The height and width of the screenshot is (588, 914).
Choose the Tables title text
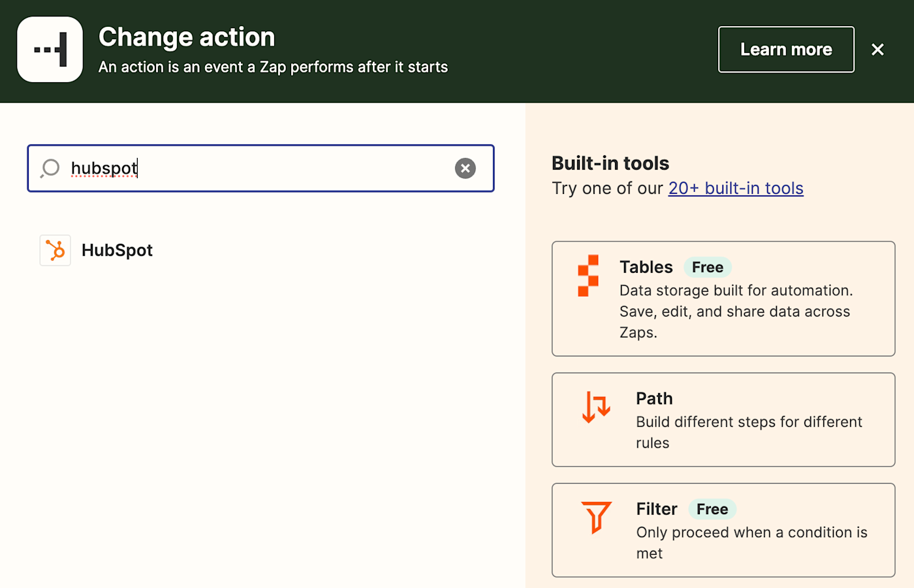(646, 267)
